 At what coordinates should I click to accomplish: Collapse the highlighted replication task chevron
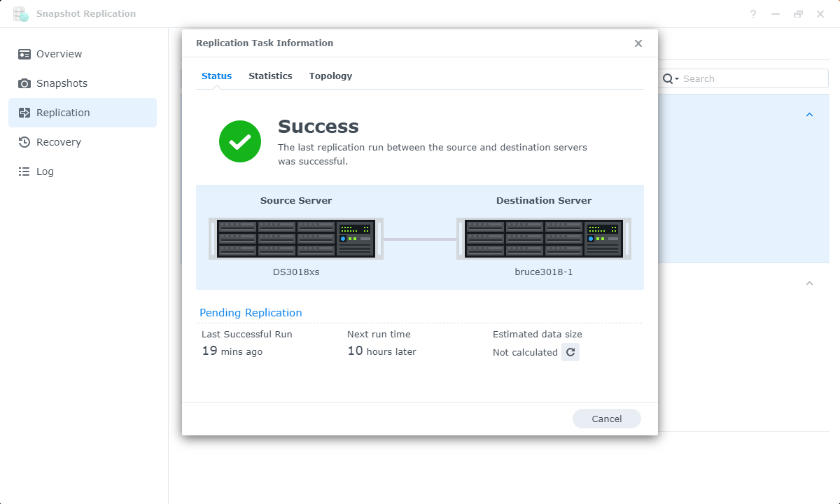coord(809,114)
